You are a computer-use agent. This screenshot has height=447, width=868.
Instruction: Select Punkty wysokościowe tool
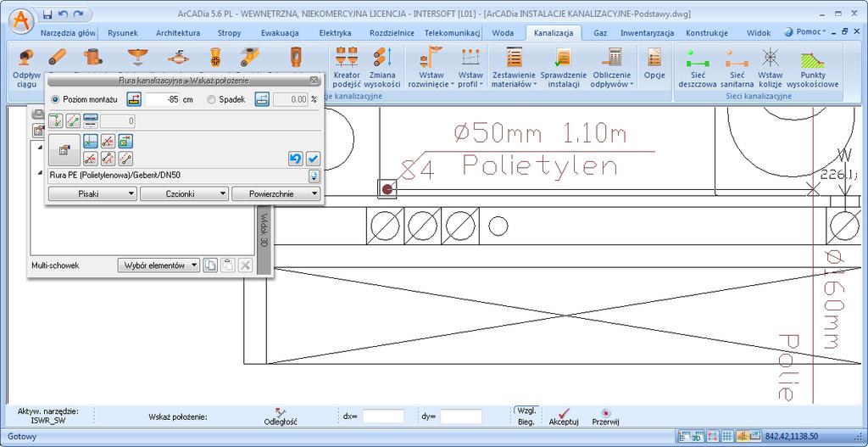coord(812,68)
